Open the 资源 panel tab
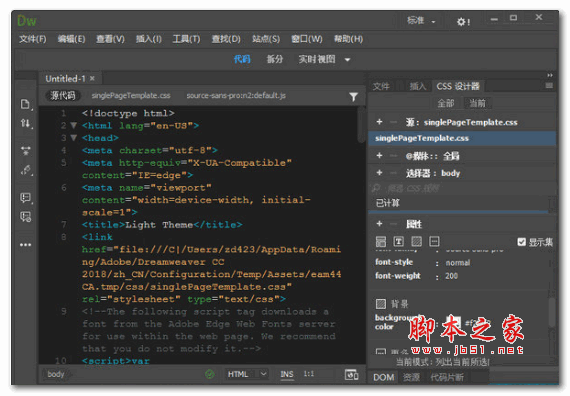 411,377
